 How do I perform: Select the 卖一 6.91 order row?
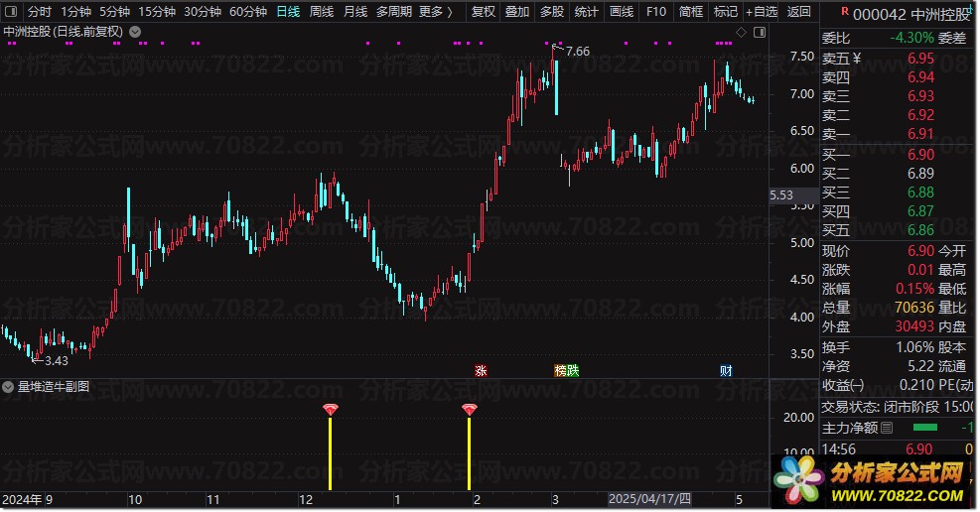pyautogui.click(x=898, y=134)
